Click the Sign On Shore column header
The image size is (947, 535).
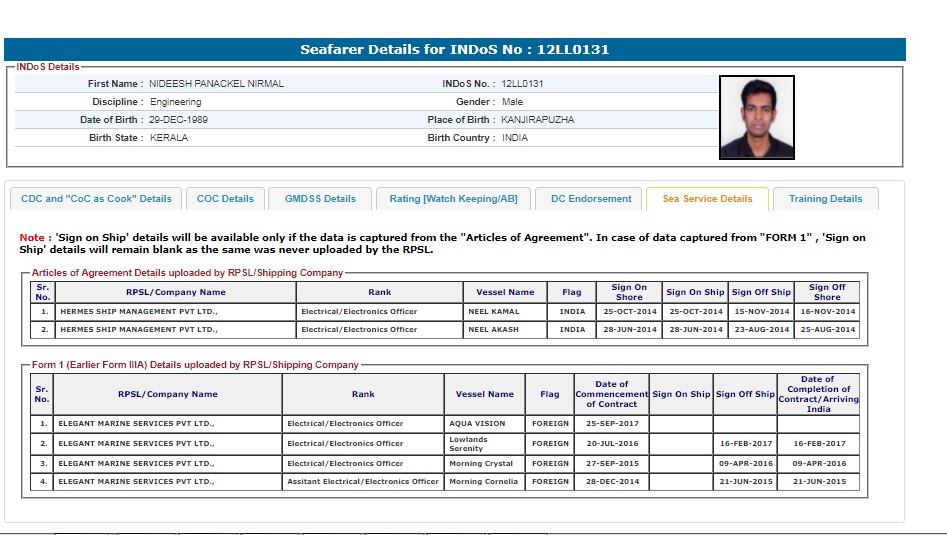(x=628, y=292)
